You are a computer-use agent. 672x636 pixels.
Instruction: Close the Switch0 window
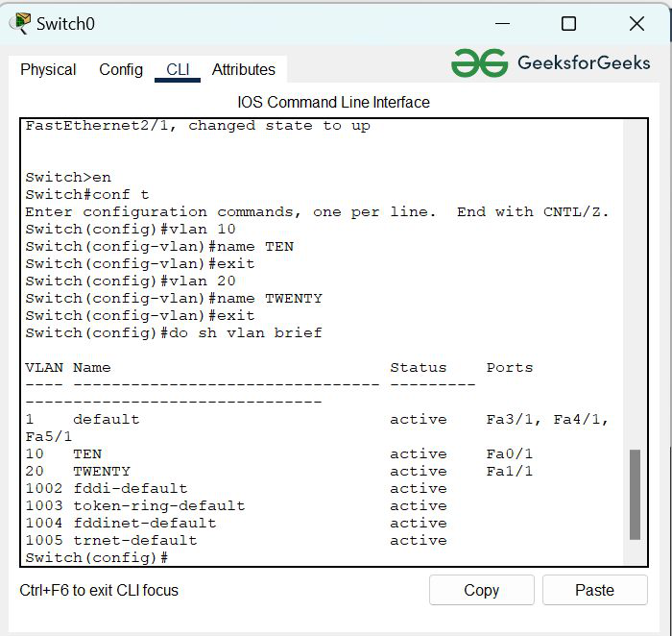[x=636, y=23]
